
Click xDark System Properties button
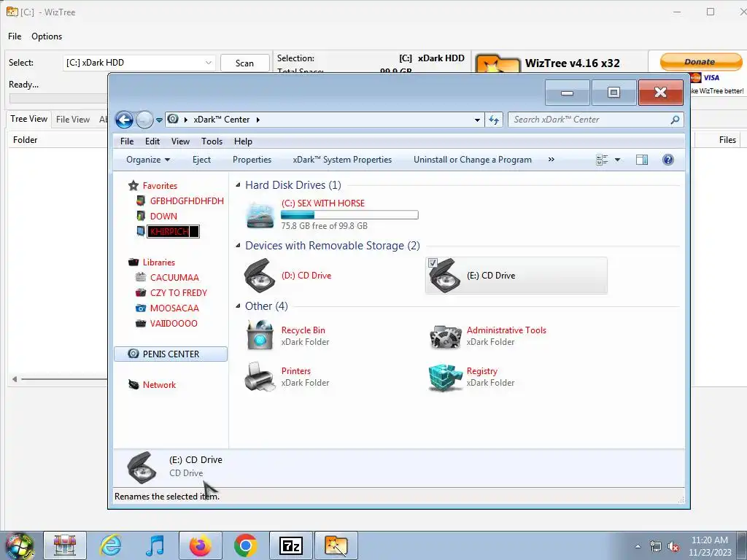click(x=342, y=160)
